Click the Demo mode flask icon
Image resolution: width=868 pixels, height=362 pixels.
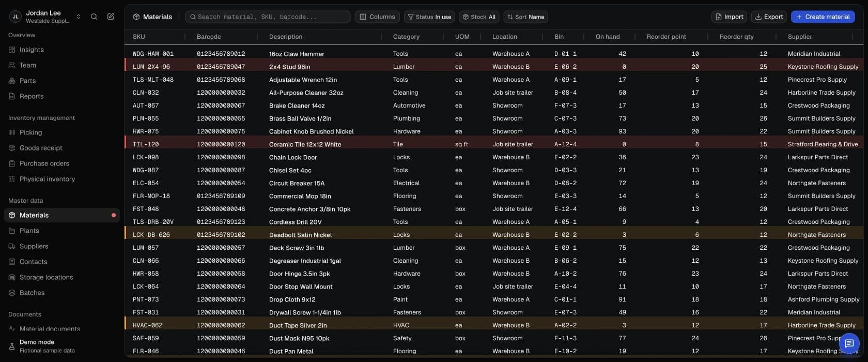[12, 346]
